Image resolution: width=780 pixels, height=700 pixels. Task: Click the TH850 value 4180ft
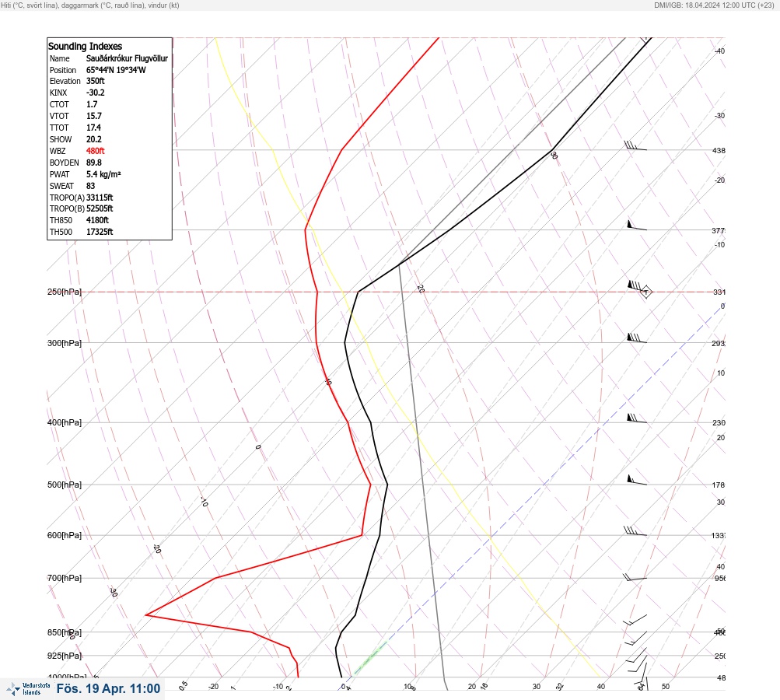[x=97, y=220]
